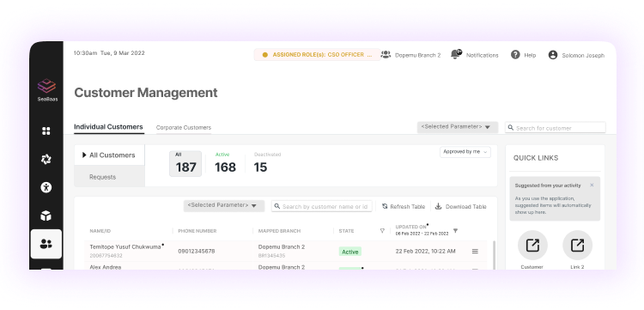Click the aperture-shaped sidebar icon
The height and width of the screenshot is (310, 644).
coord(46,160)
